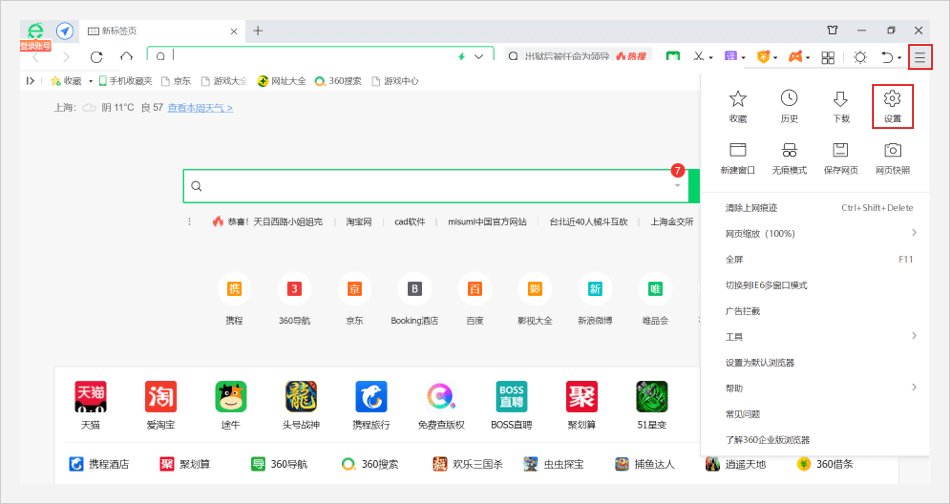The height and width of the screenshot is (504, 950).
Task: Focus the green-bordered page search box
Action: tap(430, 186)
